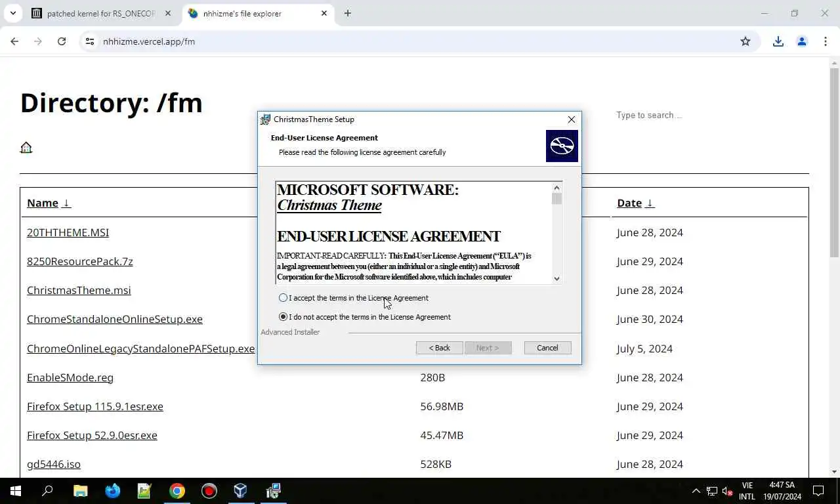Open Firefox Setup 115.9.1esr.exe link

point(95,406)
